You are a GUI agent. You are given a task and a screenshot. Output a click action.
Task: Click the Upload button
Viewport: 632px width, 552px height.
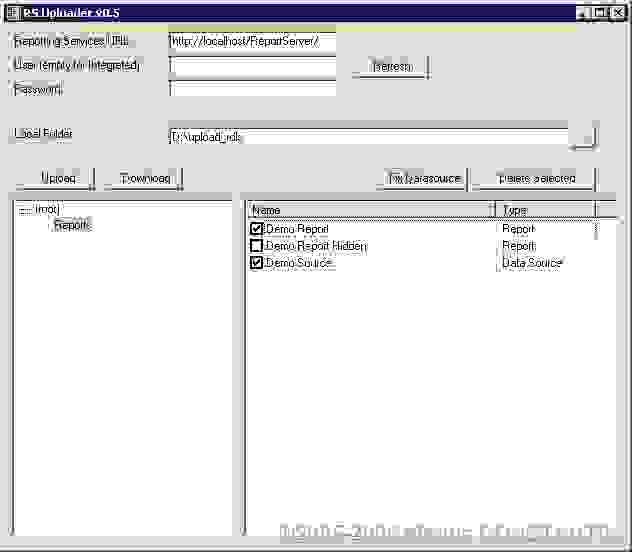pos(56,178)
